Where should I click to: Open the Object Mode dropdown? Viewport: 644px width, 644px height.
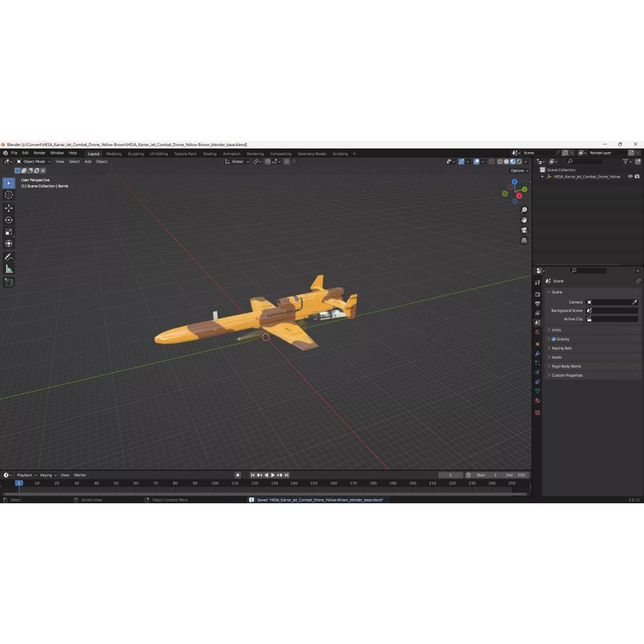[33, 162]
